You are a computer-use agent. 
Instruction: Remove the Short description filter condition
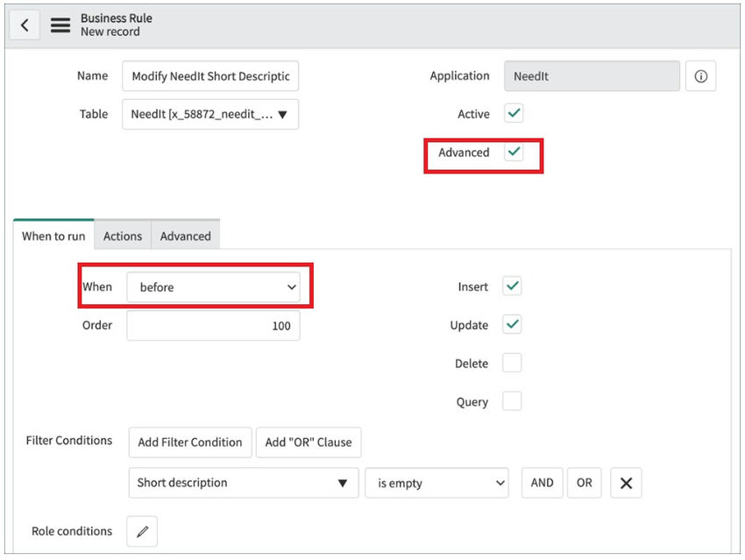point(626,482)
